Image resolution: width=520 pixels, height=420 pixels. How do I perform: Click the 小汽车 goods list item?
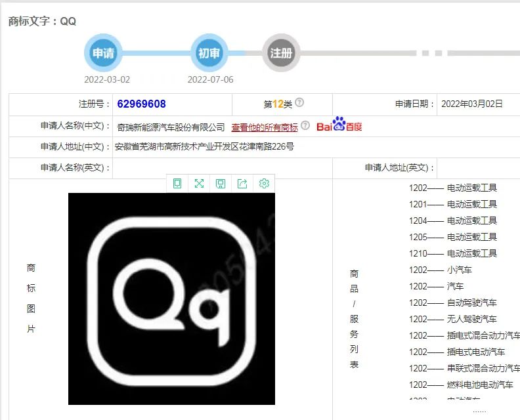tap(459, 270)
